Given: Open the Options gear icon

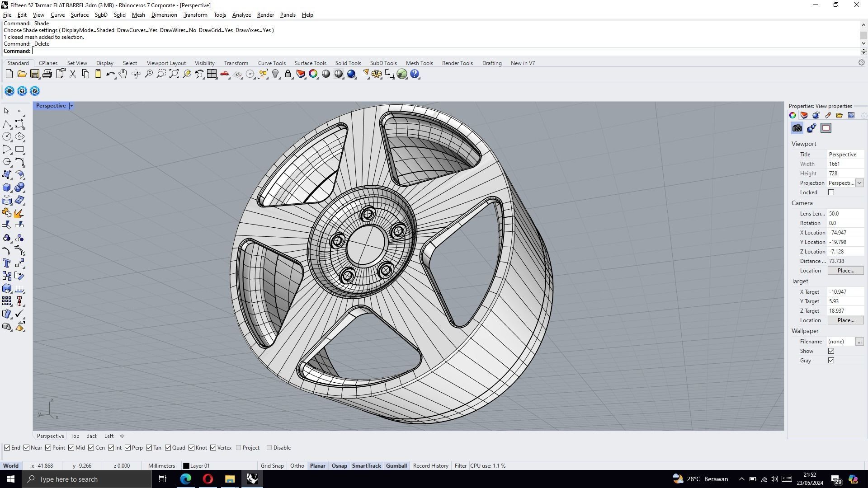Looking at the screenshot, I should (377, 74).
